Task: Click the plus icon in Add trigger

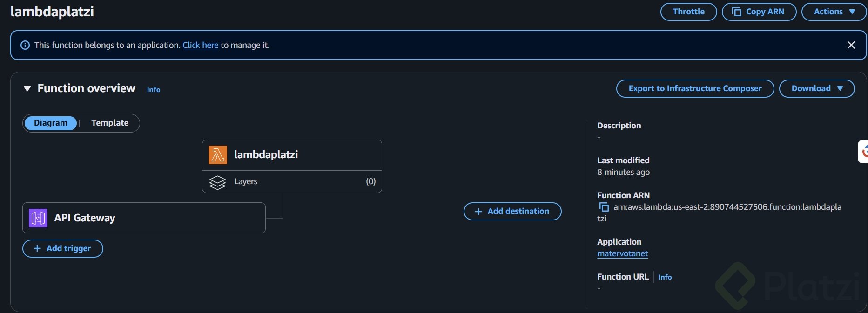Action: point(37,249)
